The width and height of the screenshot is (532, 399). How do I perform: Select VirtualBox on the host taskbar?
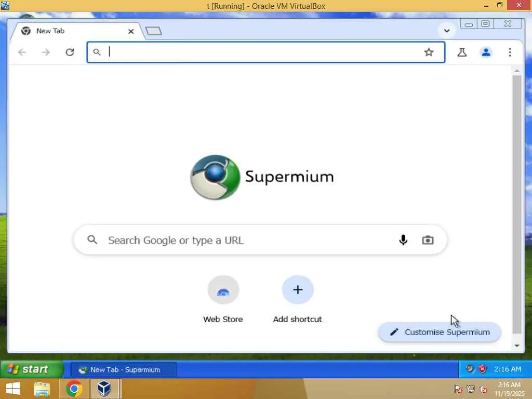pos(104,389)
